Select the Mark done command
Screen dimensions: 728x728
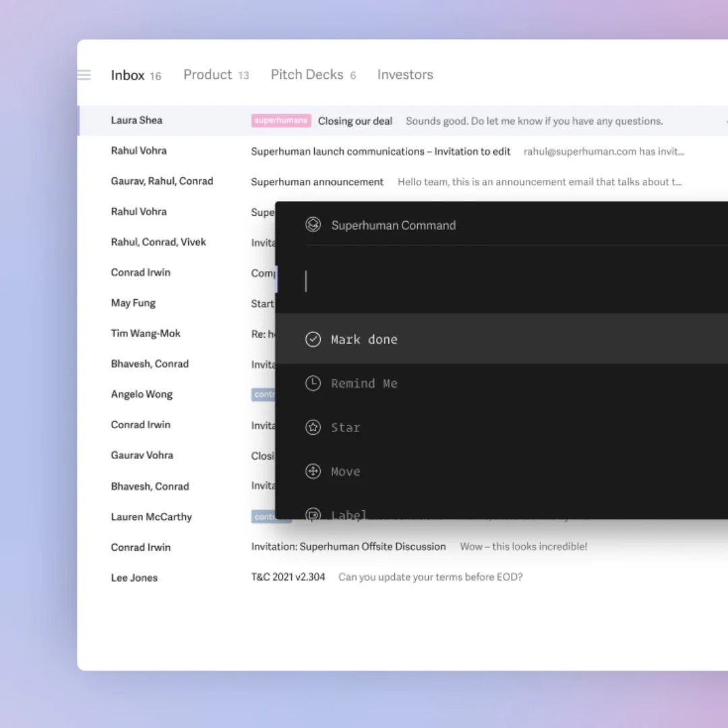[x=502, y=339]
